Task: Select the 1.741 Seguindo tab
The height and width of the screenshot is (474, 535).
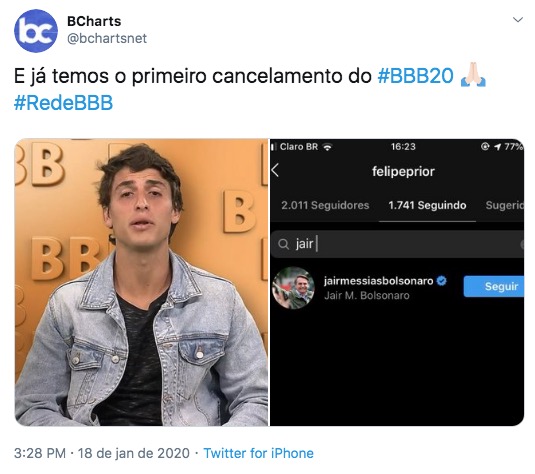Action: pos(427,205)
